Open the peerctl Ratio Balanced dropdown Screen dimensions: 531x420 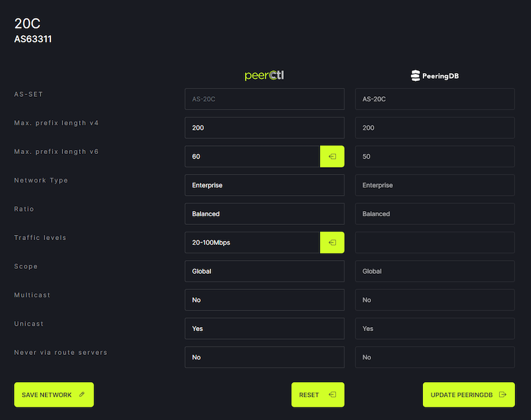[x=264, y=214]
